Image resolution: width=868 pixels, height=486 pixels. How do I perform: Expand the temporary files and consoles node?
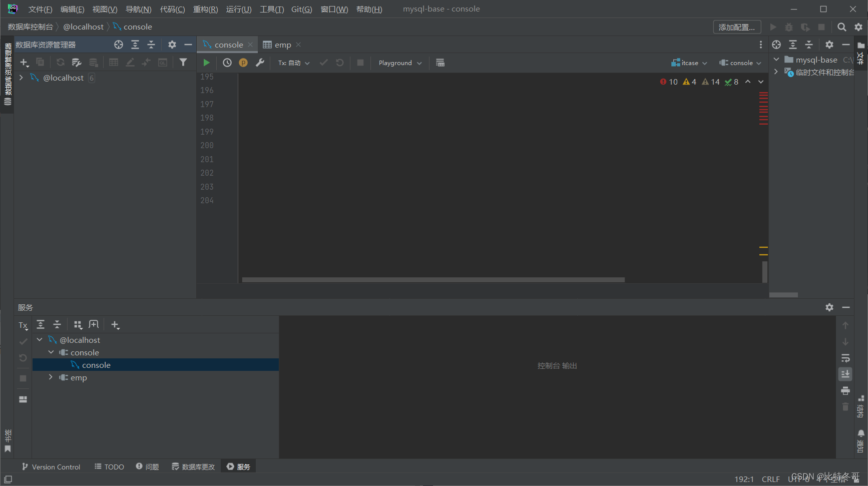point(776,72)
